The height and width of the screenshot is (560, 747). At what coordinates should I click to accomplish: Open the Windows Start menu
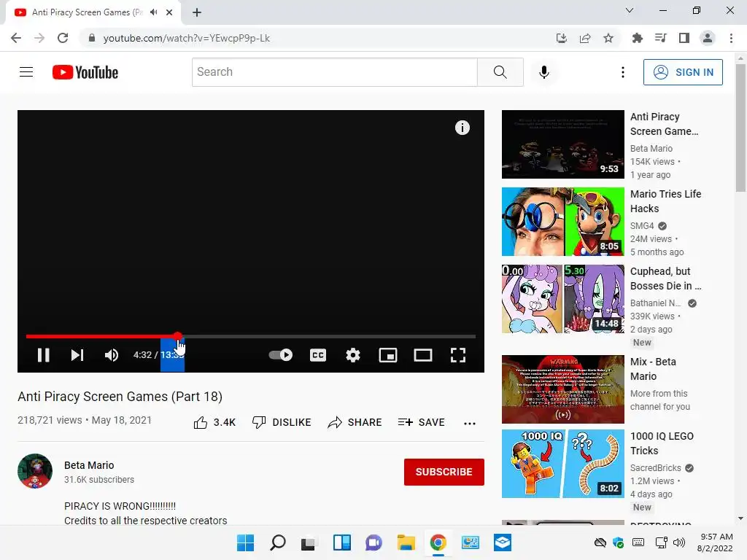(x=246, y=542)
